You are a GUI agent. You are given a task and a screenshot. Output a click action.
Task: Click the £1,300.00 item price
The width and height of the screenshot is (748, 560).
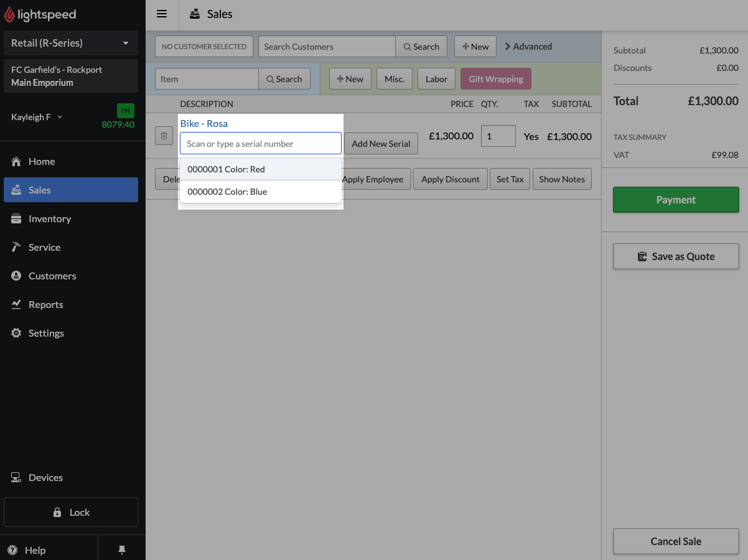[451, 136]
